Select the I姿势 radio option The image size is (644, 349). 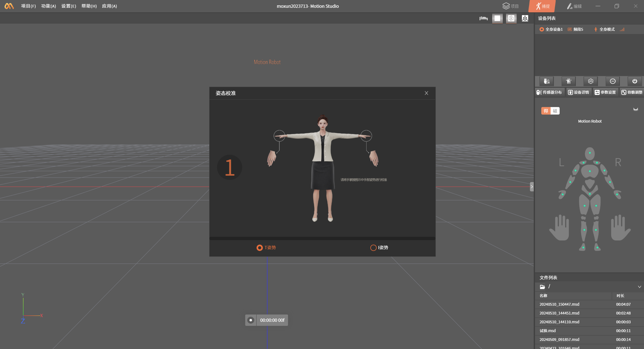click(x=373, y=248)
